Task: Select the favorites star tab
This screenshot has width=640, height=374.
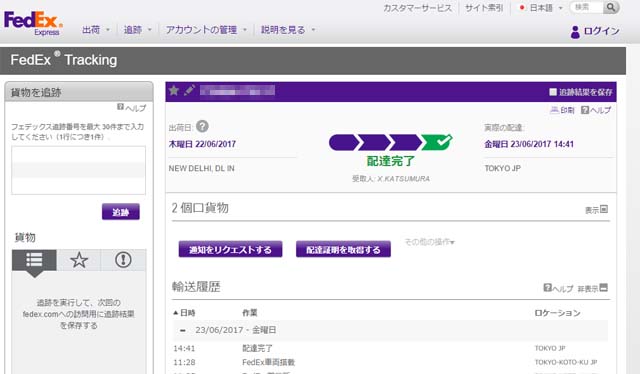Action: coord(79,260)
